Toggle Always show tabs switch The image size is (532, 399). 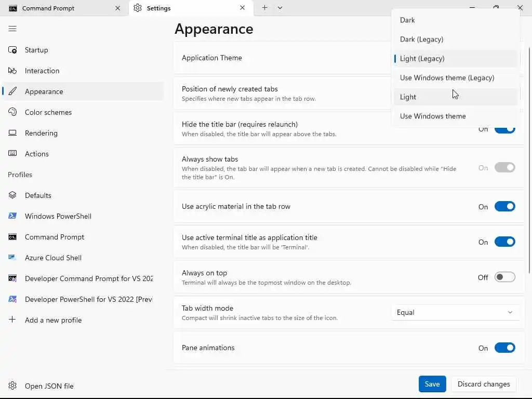tap(504, 168)
